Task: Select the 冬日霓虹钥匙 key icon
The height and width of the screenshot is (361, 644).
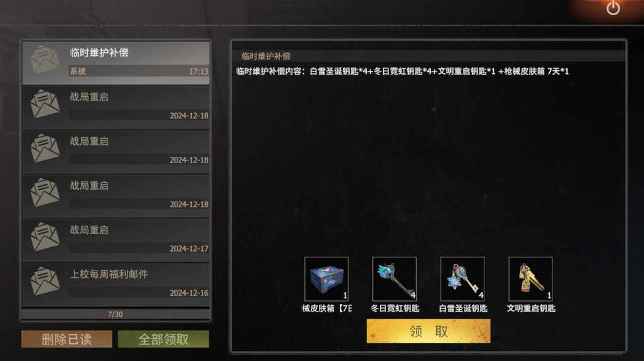Action: [394, 279]
